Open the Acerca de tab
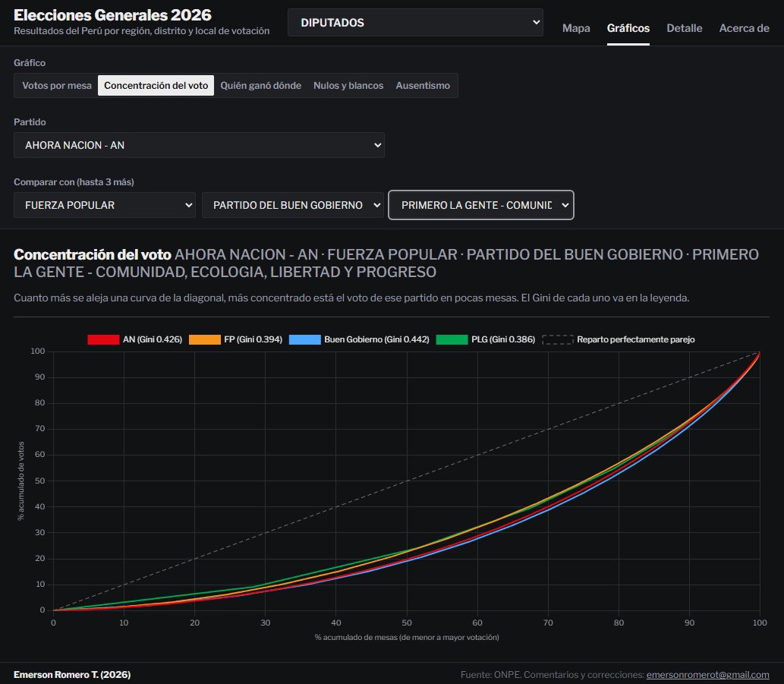Screen dimensions: 784x684 tap(744, 28)
